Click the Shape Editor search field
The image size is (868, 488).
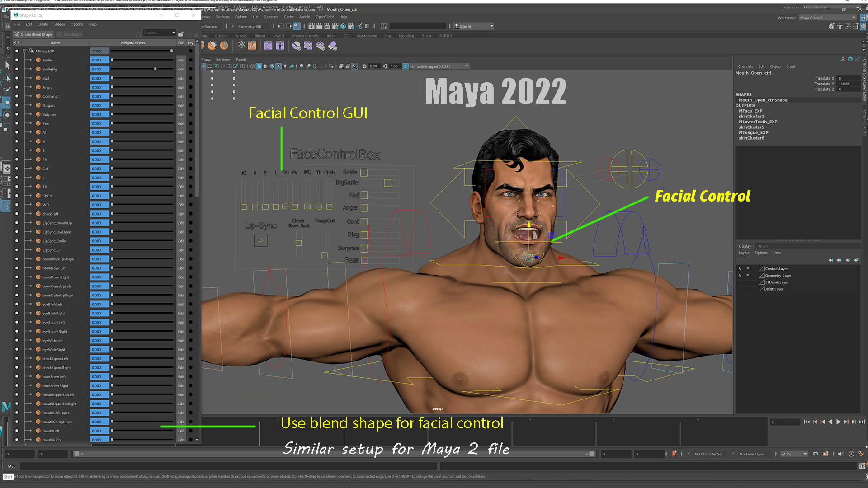coord(156,33)
